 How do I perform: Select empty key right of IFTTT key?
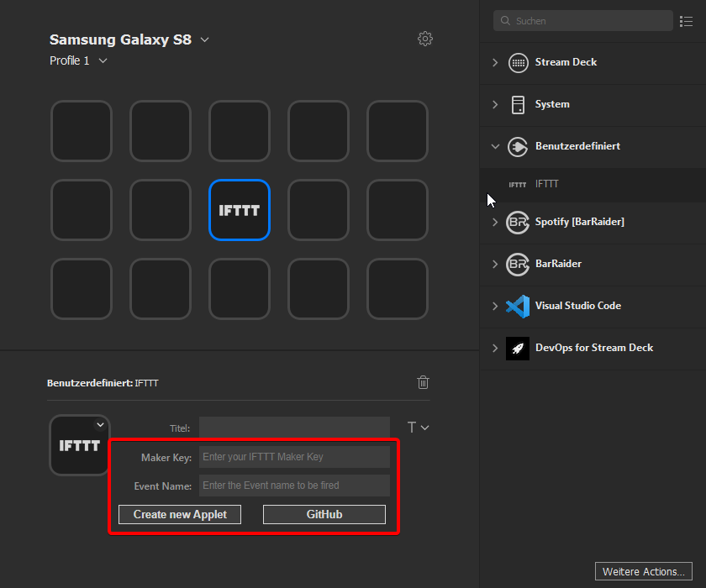319,210
